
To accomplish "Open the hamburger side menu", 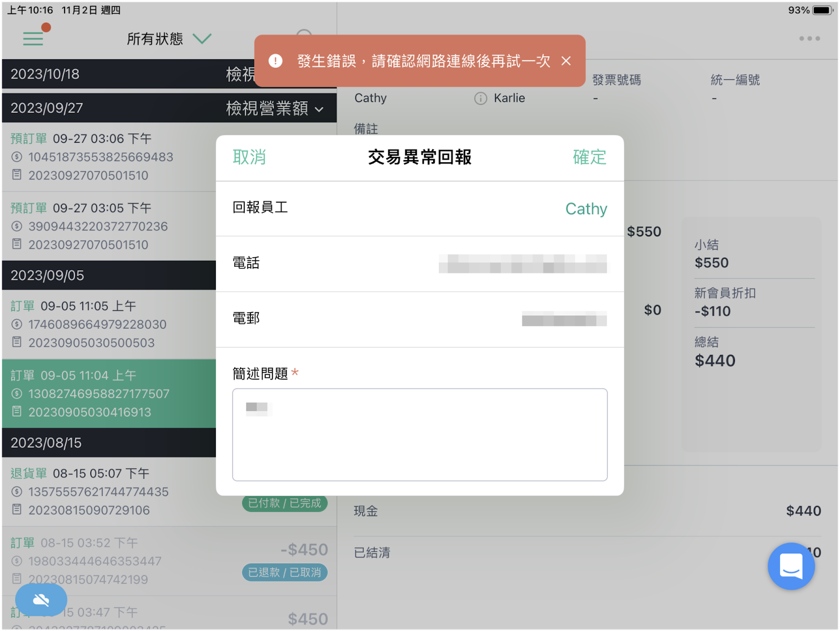I will (33, 39).
